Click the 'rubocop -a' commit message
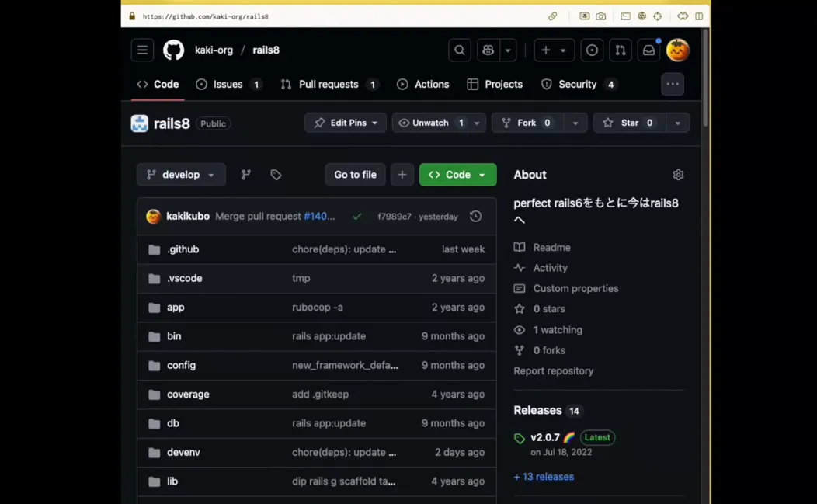 318,308
